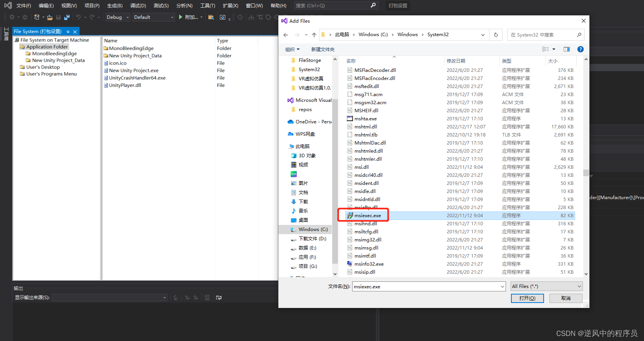This screenshot has height=341, width=644.
Task: Select UnityPlayer.dll in File System list
Action: (125, 85)
